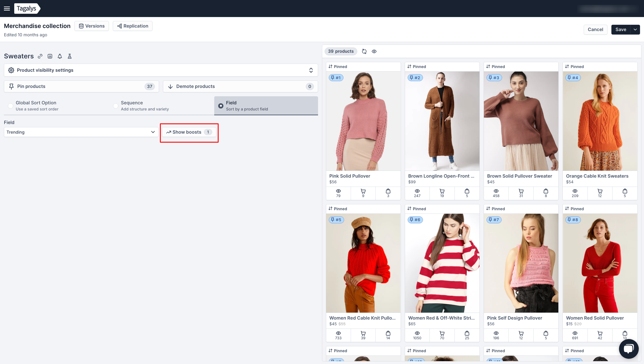Click the cart stat on Pink Solid Pullover
644x364 pixels.
[x=363, y=193]
